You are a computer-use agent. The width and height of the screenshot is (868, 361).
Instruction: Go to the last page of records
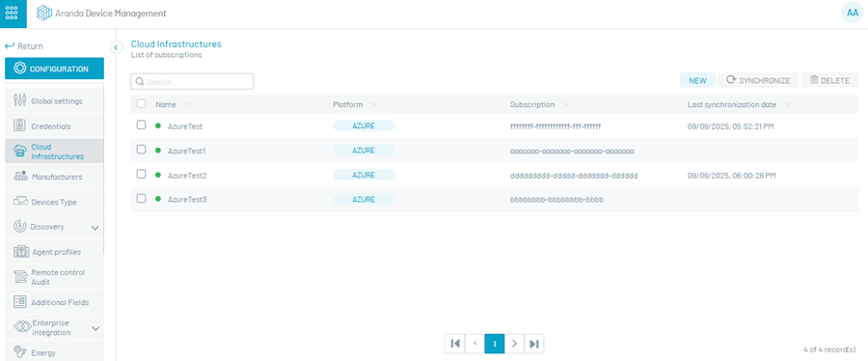click(534, 344)
